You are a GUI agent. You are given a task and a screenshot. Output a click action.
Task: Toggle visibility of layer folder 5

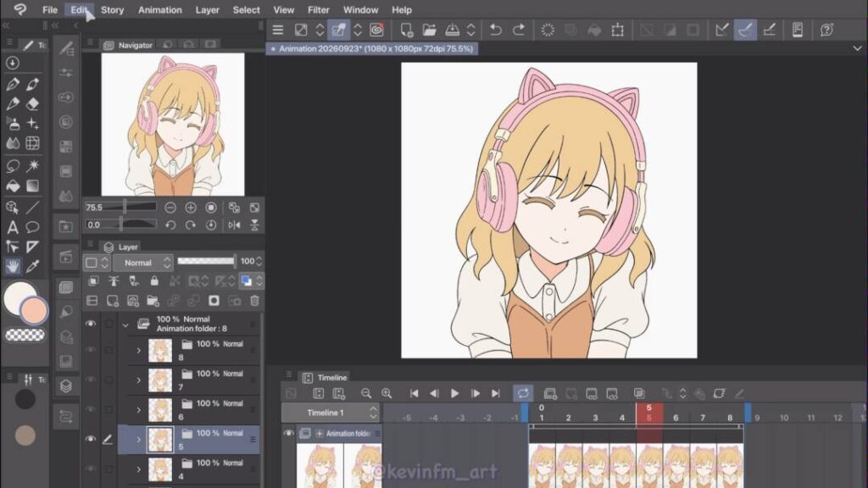tap(91, 440)
